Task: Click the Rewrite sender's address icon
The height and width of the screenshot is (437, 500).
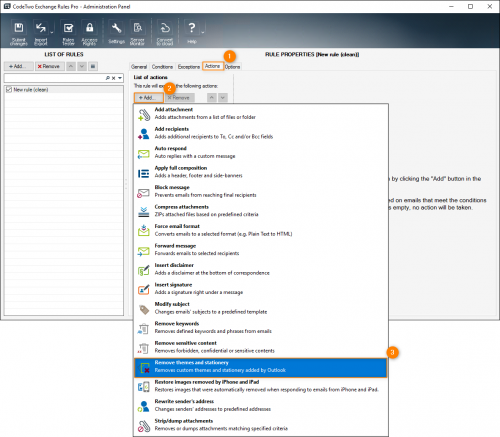Action: [144, 406]
